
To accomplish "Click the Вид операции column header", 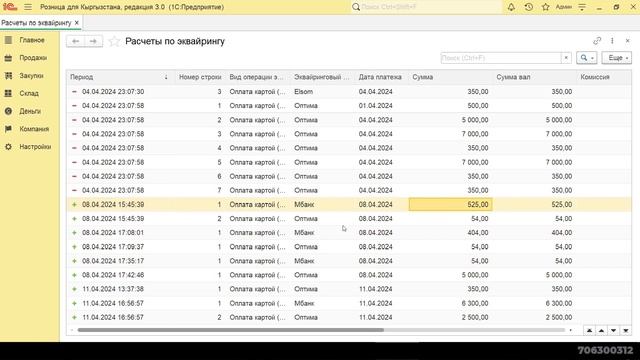I will pos(258,77).
